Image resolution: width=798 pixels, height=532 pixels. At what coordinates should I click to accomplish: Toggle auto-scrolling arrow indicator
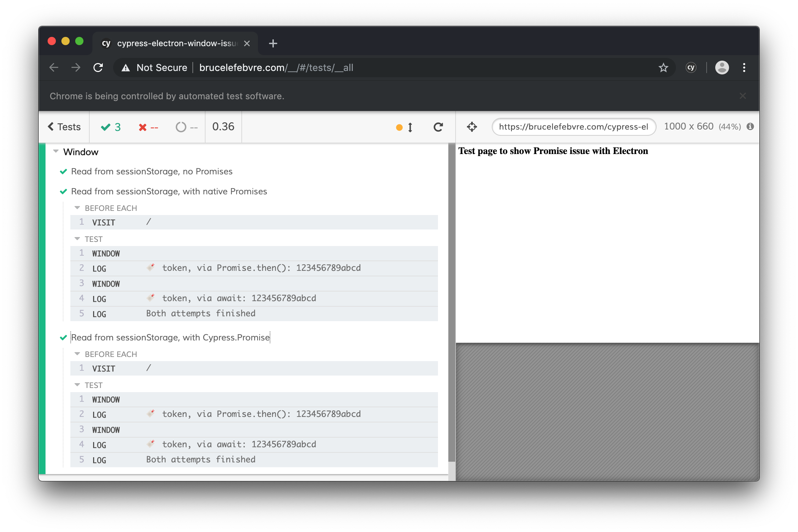(x=410, y=127)
